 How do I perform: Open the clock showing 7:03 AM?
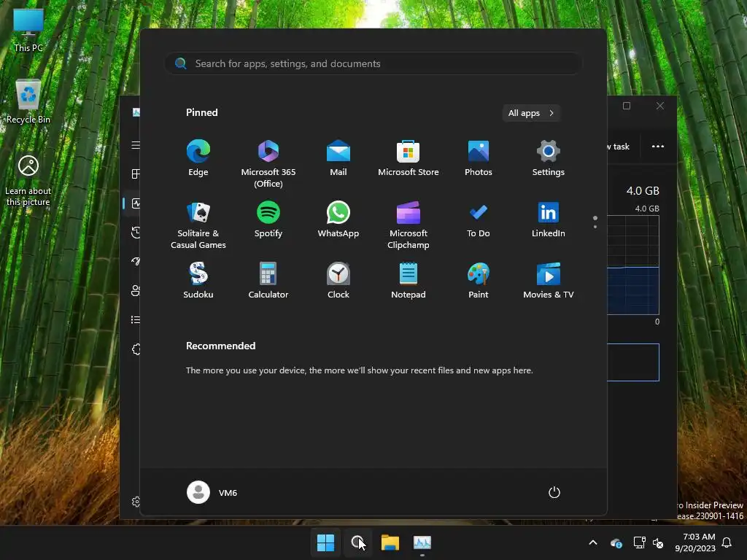click(x=695, y=542)
